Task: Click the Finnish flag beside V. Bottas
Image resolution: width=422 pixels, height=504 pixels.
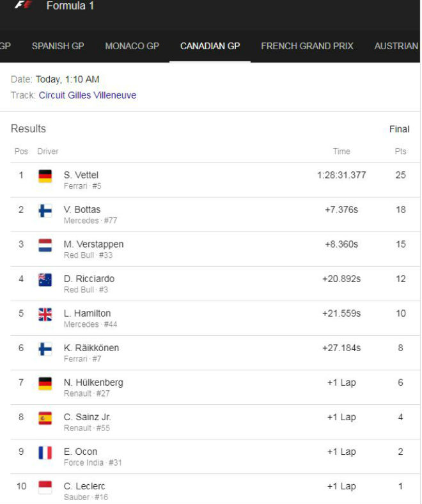Action: [x=45, y=210]
